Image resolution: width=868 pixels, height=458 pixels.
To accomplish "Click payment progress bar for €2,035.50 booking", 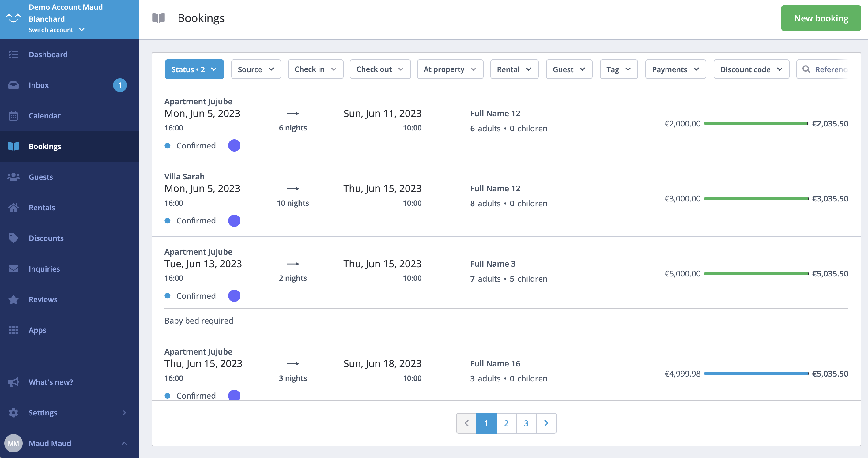I will [756, 124].
